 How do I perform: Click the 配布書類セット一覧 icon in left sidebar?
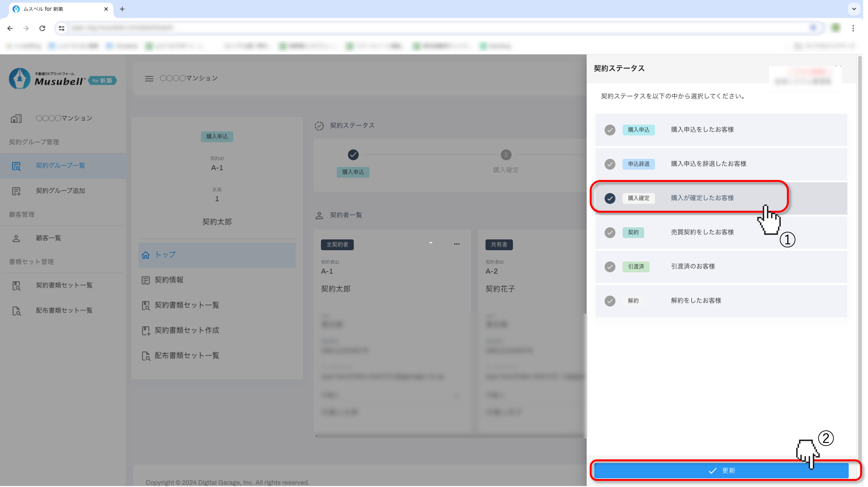(x=16, y=311)
